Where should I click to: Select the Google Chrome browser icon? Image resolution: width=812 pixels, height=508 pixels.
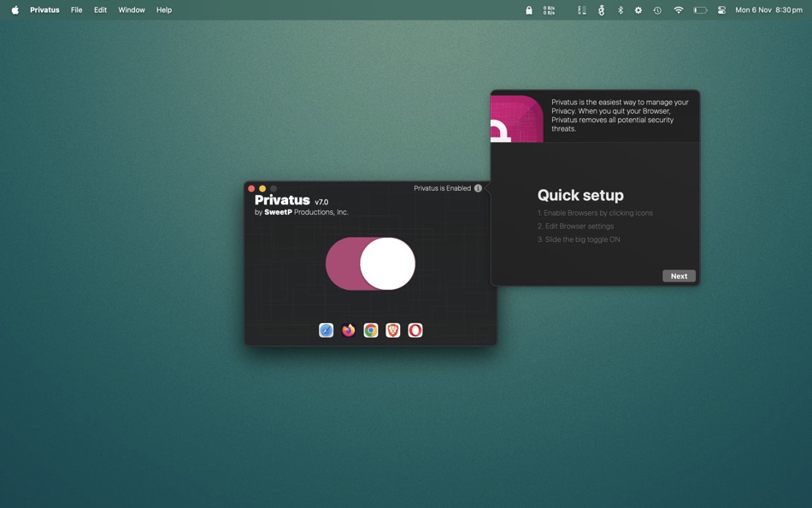[x=371, y=330]
